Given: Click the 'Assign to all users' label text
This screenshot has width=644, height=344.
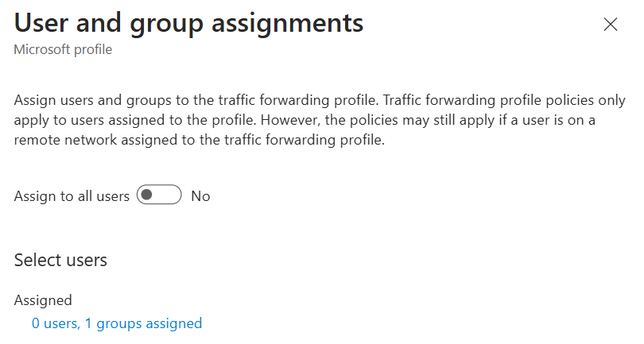Looking at the screenshot, I should tap(72, 196).
